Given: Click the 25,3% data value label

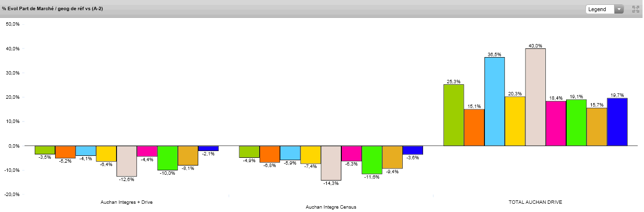Looking at the screenshot, I should (x=454, y=82).
